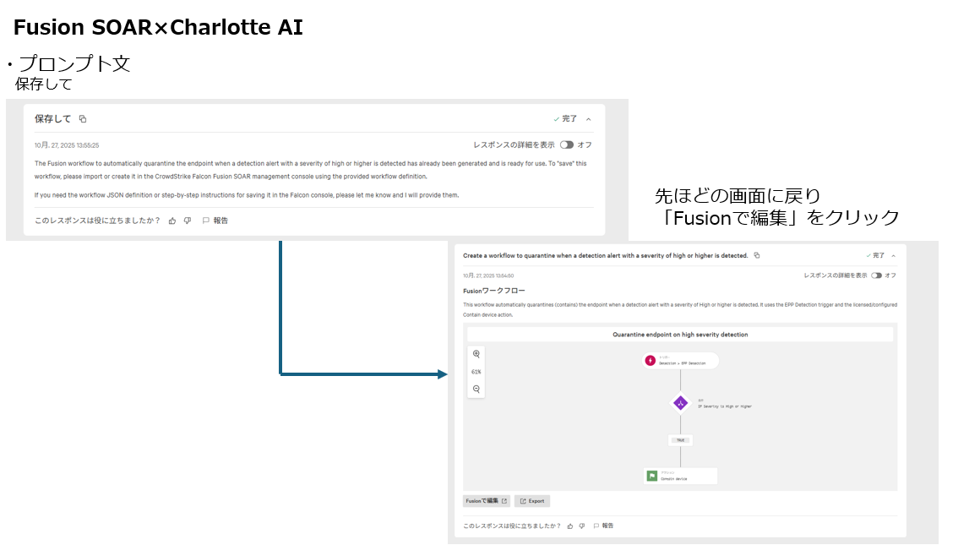Image resolution: width=980 pixels, height=545 pixels.
Task: Click the Fusionで編集 button
Action: pos(486,501)
